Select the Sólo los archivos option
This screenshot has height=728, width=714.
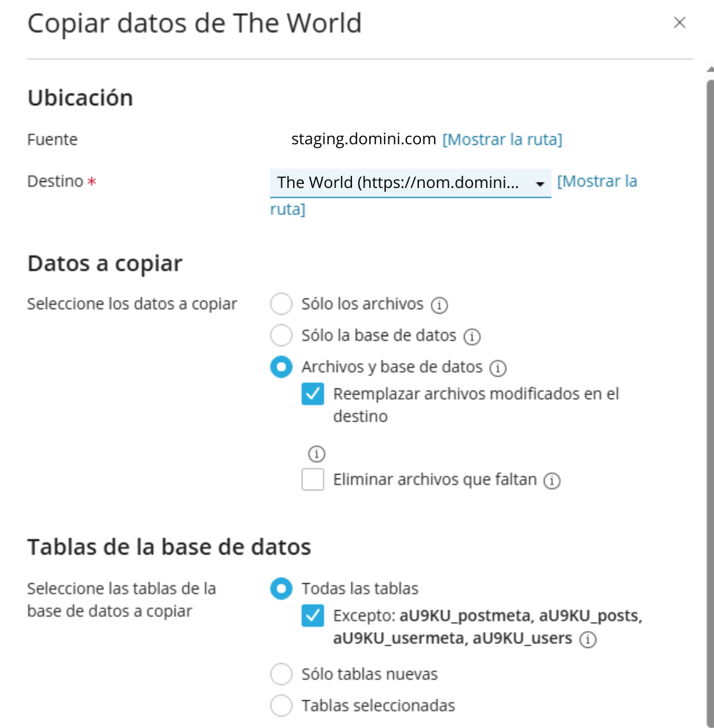tap(281, 304)
